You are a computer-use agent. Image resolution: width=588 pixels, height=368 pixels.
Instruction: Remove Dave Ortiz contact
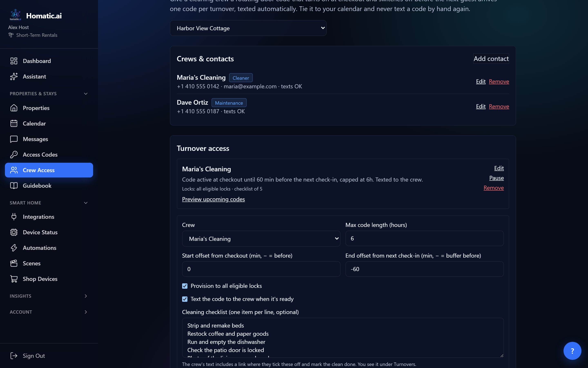pos(499,106)
